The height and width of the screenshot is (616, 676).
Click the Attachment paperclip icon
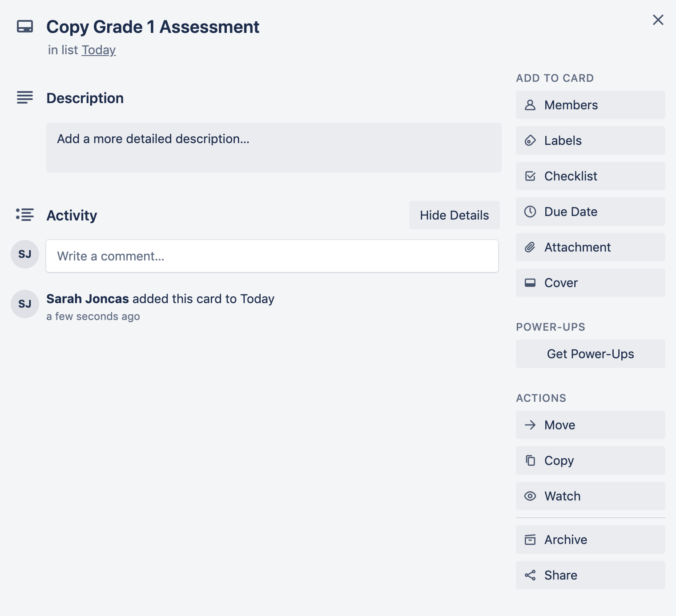tap(530, 247)
